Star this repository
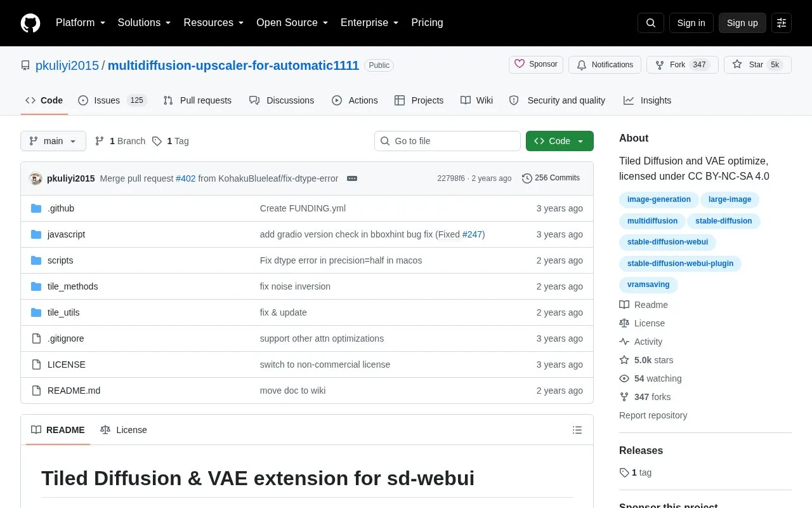812x508 pixels. point(757,65)
